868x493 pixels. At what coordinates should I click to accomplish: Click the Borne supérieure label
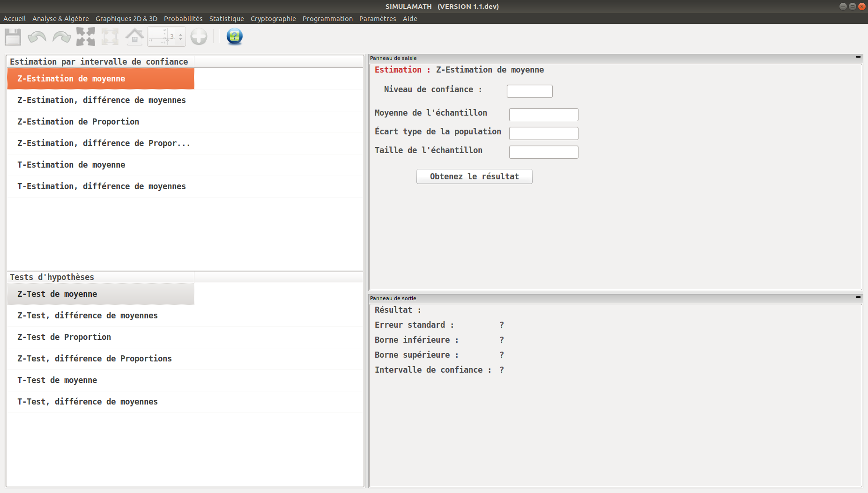coord(416,355)
